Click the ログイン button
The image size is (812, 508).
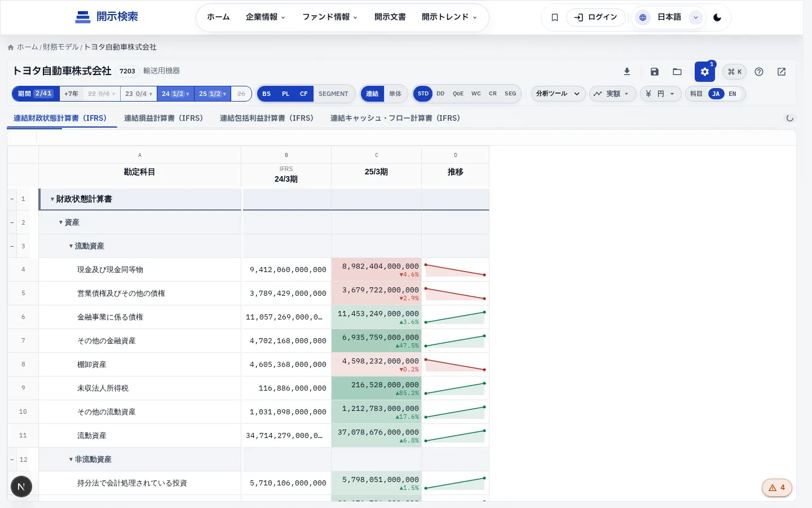coord(596,17)
